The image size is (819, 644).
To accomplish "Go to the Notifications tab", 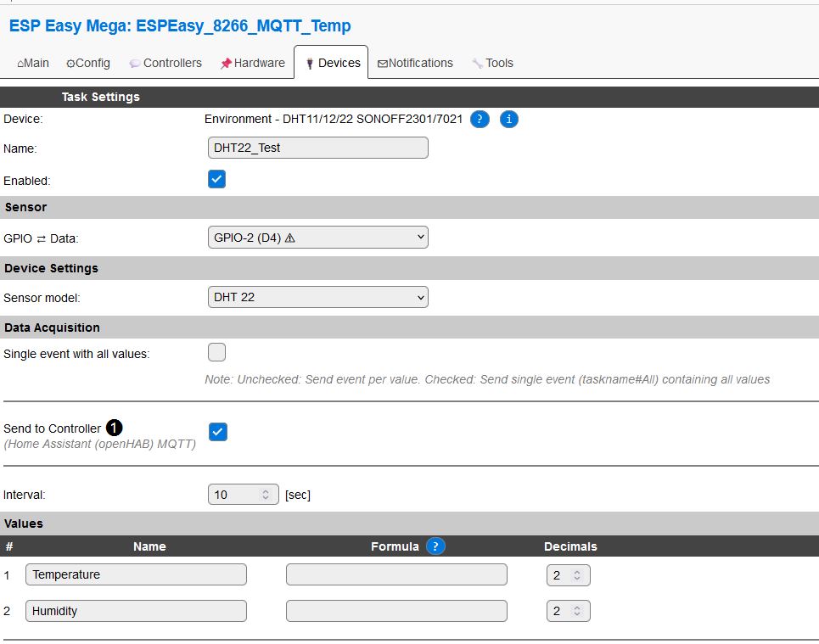I will click(415, 63).
